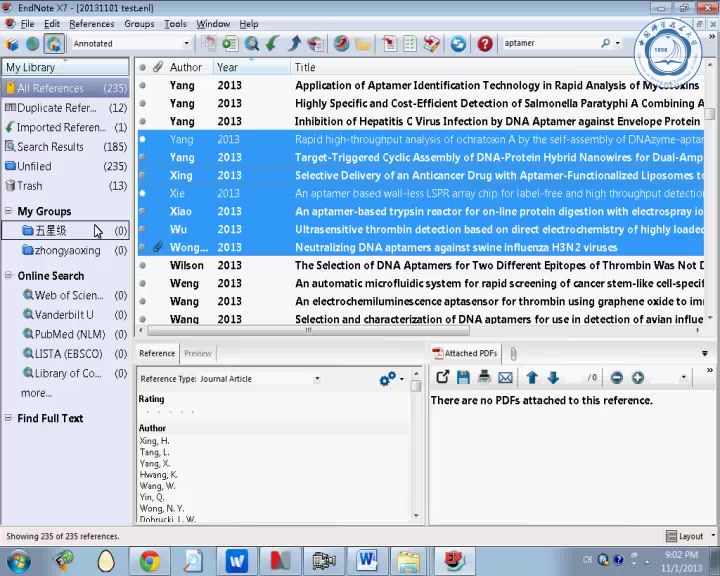
Task: Switch to Online Search Mode globe icon
Action: (x=33, y=44)
